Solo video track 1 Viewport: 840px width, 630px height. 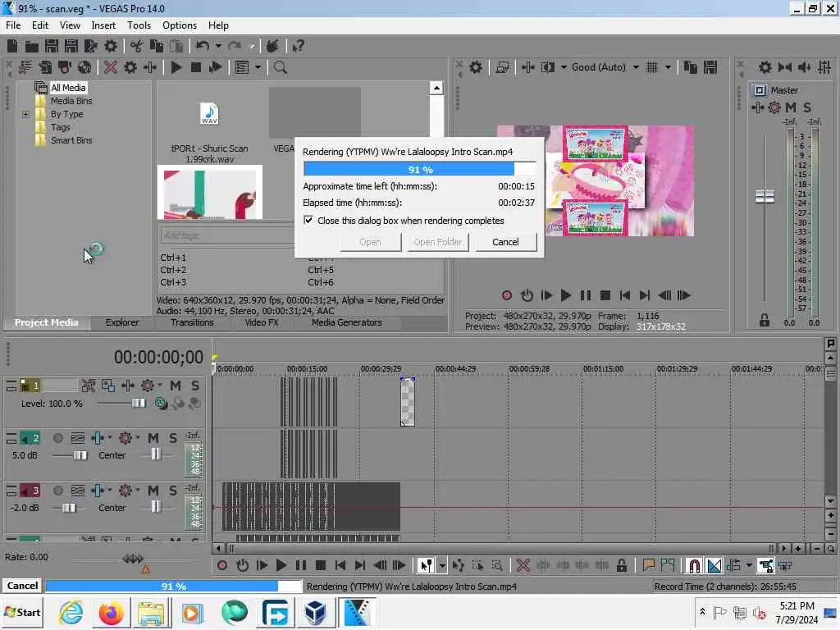pyautogui.click(x=194, y=386)
